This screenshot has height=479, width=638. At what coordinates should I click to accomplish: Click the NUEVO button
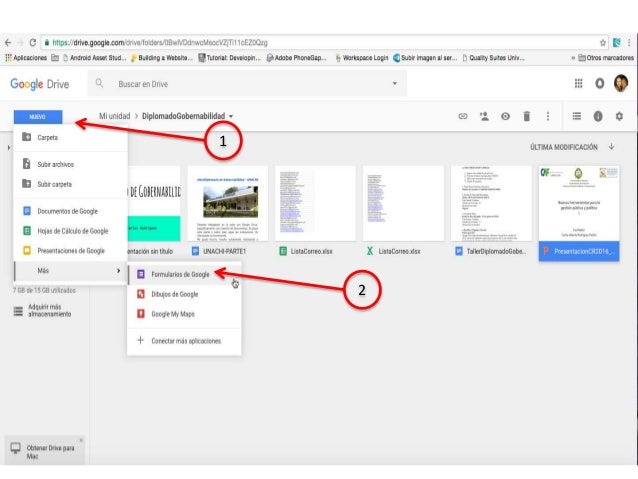[x=38, y=117]
